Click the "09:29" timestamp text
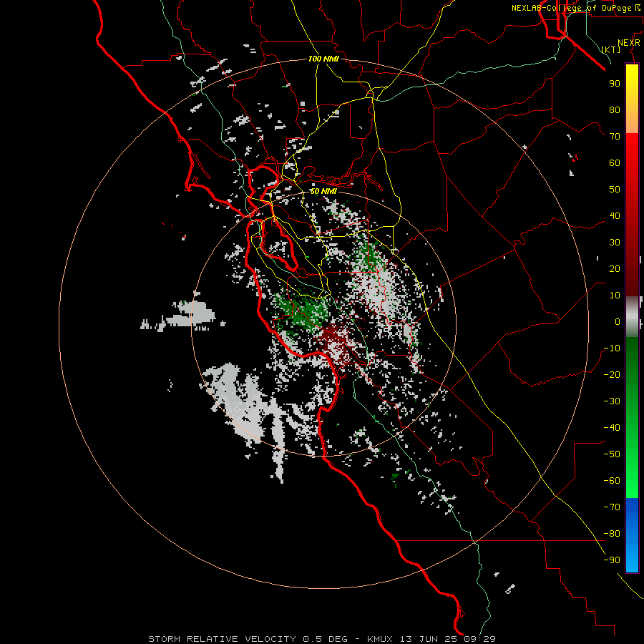The image size is (644, 644). pyautogui.click(x=479, y=639)
